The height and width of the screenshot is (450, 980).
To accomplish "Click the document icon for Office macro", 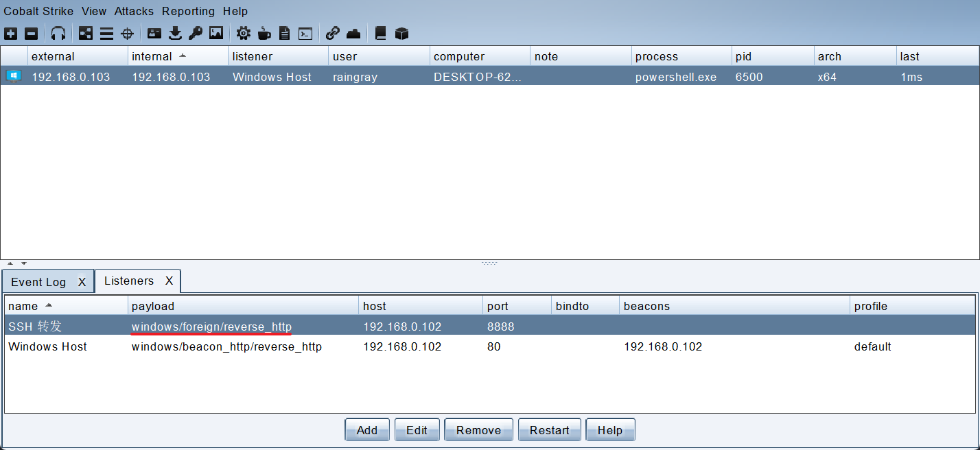I will [x=285, y=33].
